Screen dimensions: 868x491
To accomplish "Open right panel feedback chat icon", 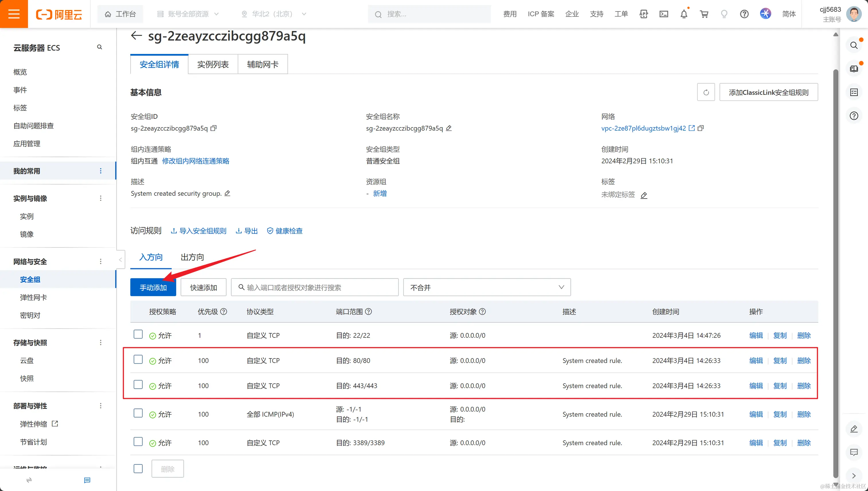I will click(x=854, y=452).
